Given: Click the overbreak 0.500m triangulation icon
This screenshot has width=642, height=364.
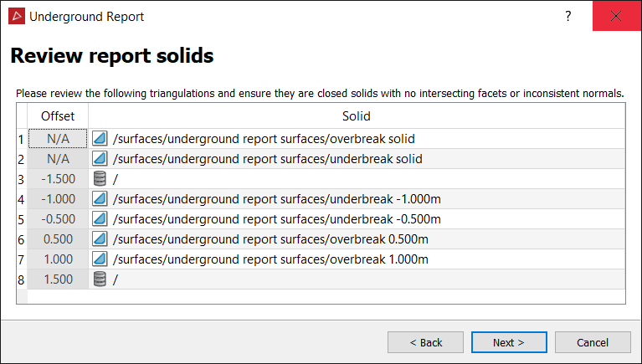Looking at the screenshot, I should (x=100, y=238).
